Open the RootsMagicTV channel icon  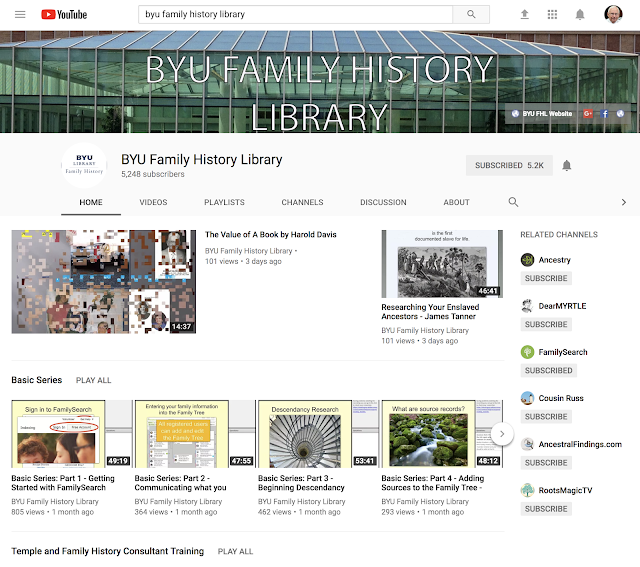tap(527, 490)
